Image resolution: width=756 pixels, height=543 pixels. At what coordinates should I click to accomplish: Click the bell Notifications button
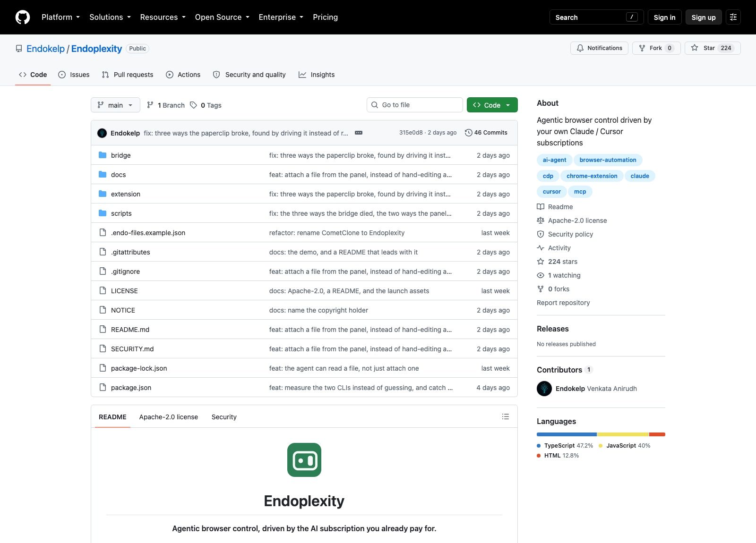click(x=600, y=48)
